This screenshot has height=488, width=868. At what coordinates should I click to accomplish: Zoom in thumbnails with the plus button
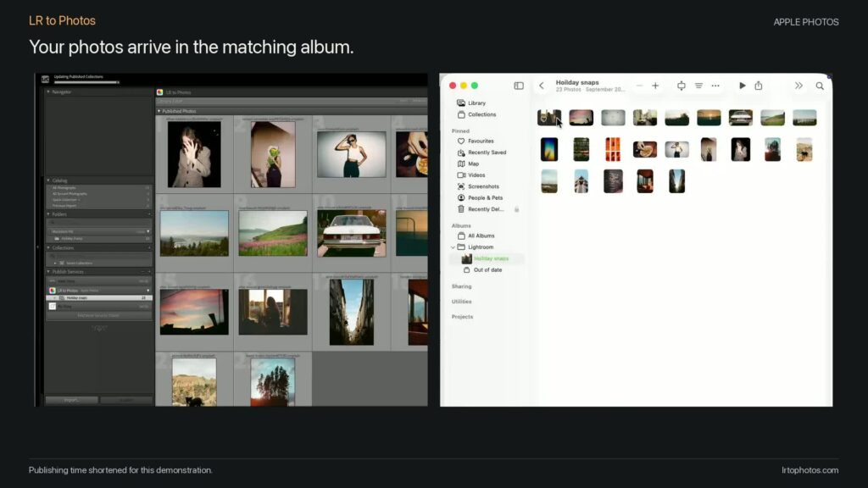point(655,86)
